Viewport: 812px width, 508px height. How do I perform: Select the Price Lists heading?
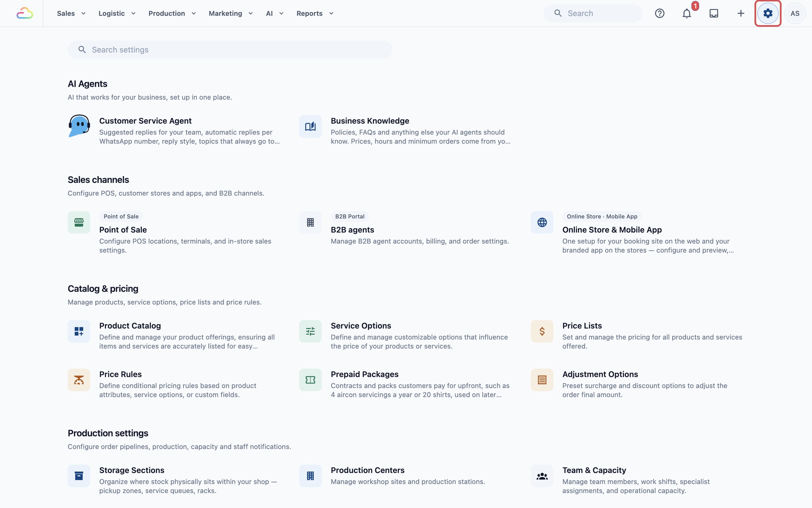[x=582, y=326]
